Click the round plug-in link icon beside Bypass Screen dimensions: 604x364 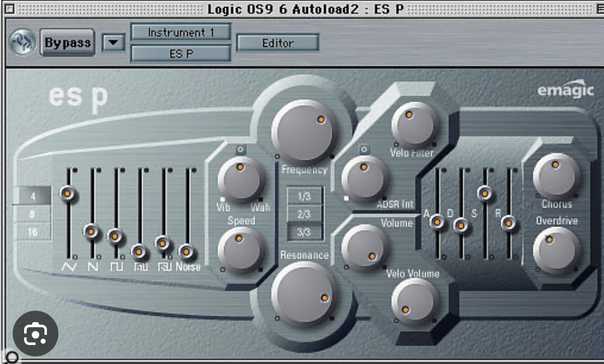point(22,42)
